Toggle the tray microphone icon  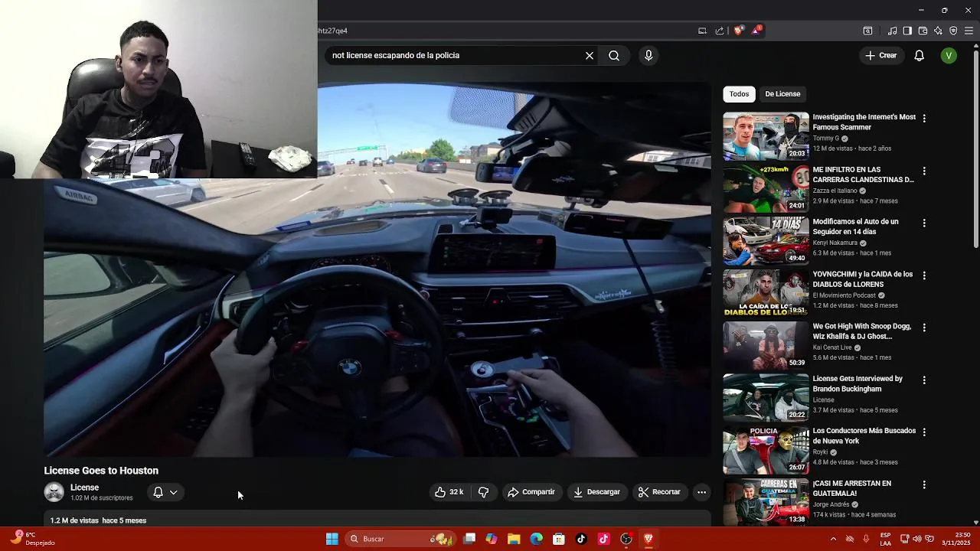866,539
